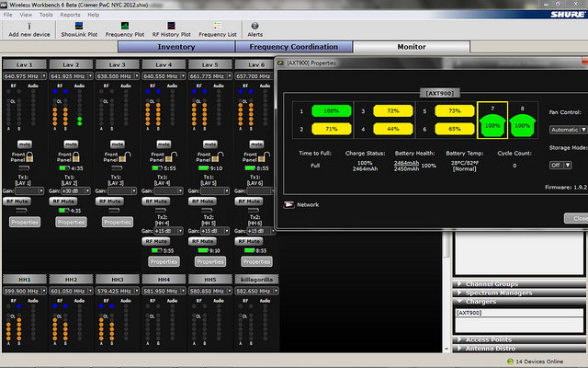588x368 pixels.
Task: Toggle RF Mute for HH 4 transmitter
Action: [x=156, y=241]
